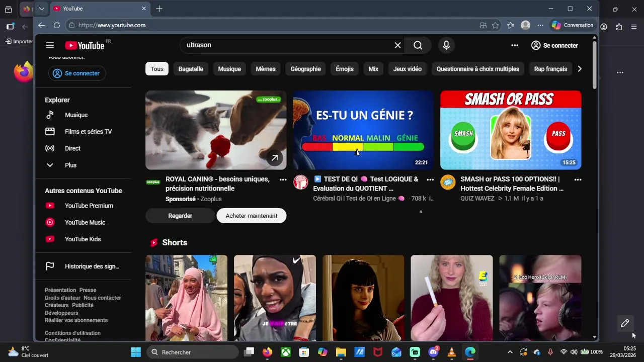Show hidden system tray icons chevron

510,352
